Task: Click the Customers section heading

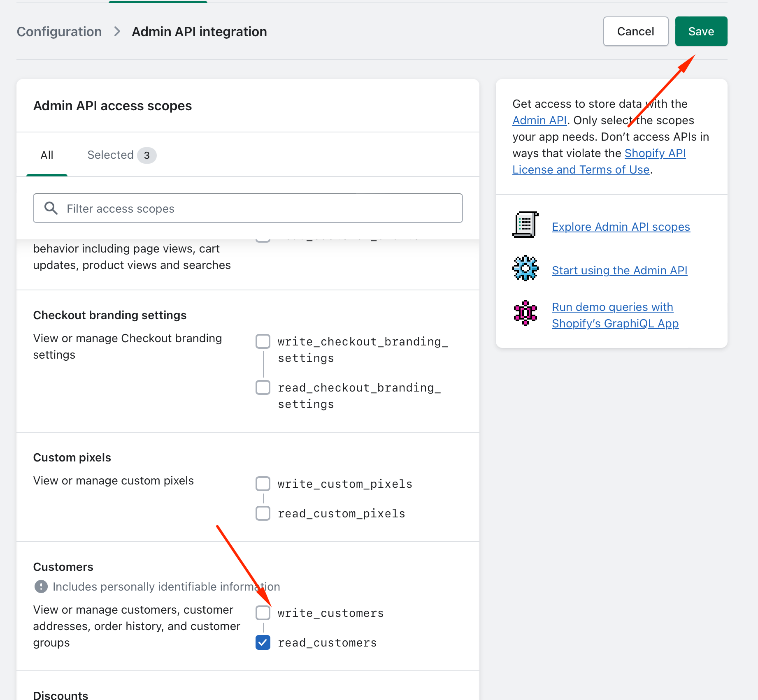Action: [x=63, y=567]
